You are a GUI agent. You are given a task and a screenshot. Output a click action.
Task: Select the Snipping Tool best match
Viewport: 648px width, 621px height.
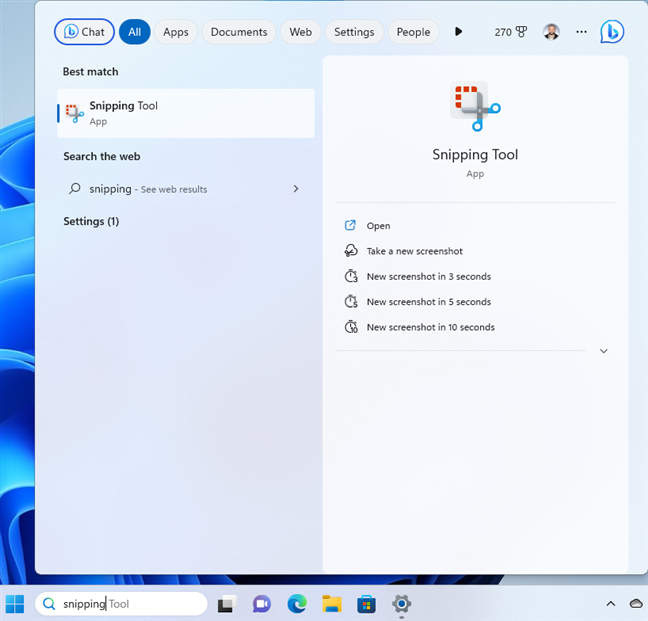[x=185, y=113]
